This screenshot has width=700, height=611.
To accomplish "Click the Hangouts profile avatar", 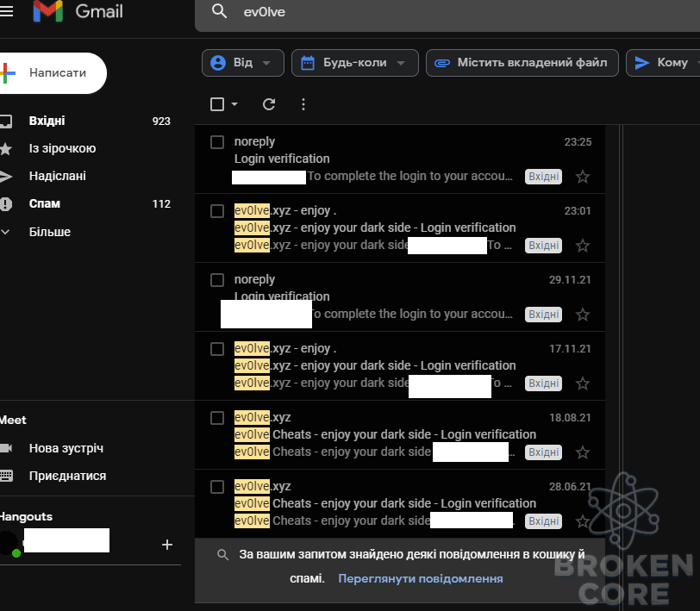I will click(9, 543).
